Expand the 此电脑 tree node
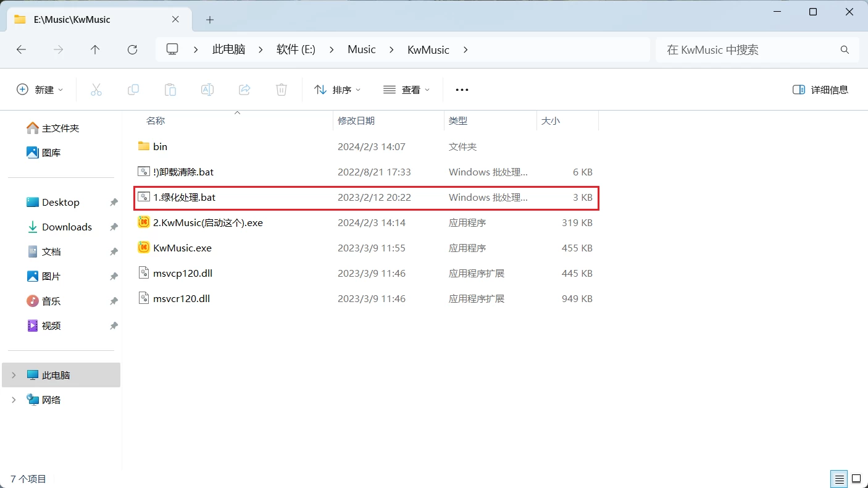This screenshot has height=488, width=868. 14,375
